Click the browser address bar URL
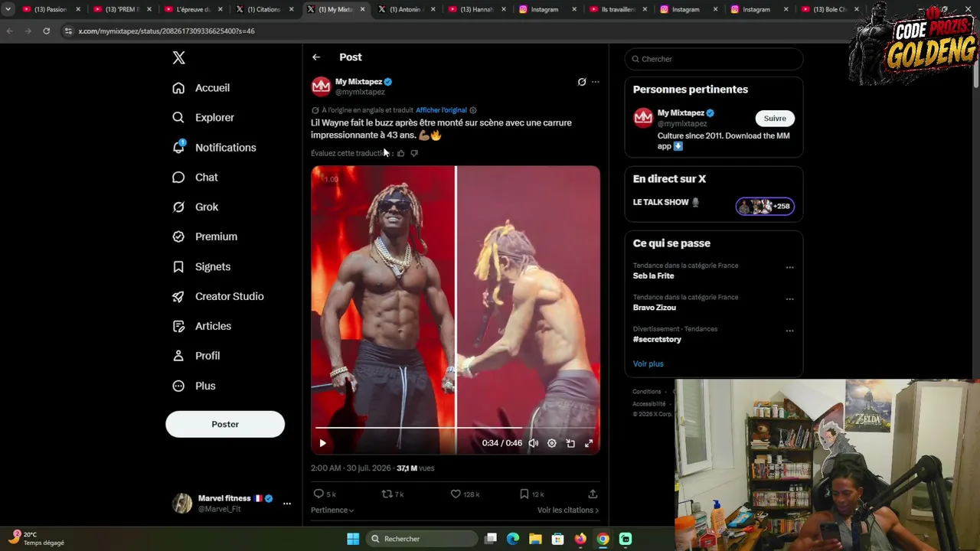The width and height of the screenshot is (980, 551). pos(167,31)
